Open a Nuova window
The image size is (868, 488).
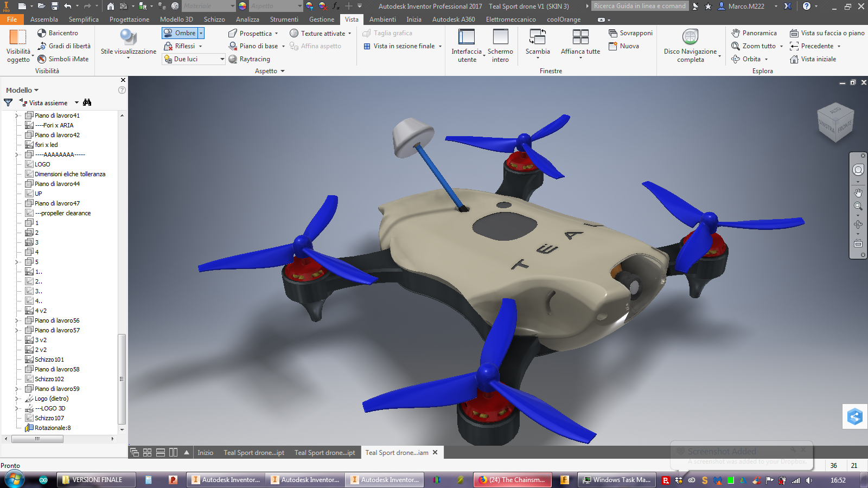click(623, 46)
